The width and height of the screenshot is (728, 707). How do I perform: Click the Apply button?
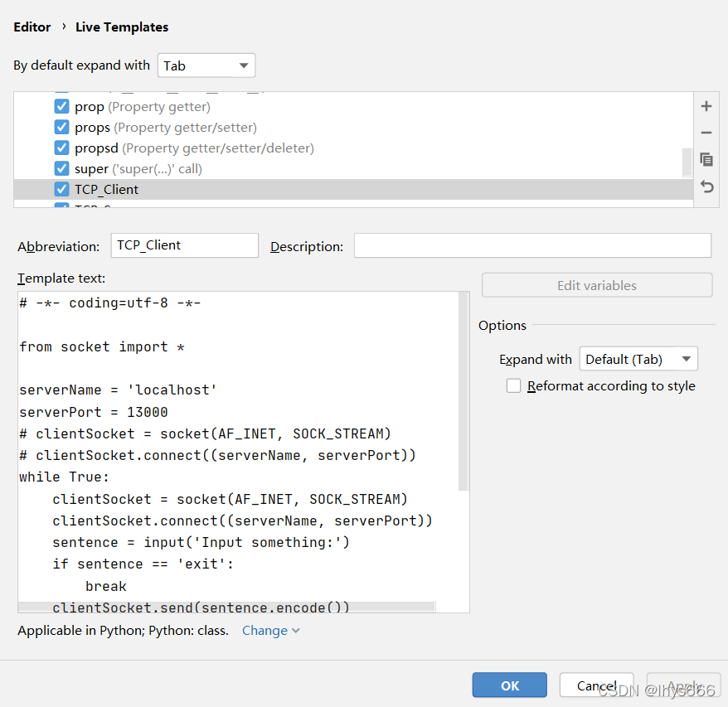[x=683, y=685]
